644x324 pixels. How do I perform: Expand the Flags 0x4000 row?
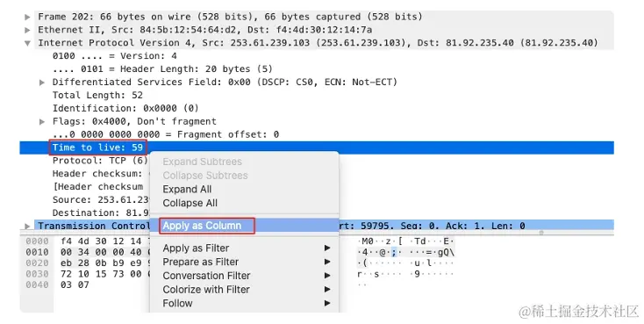[x=42, y=122]
